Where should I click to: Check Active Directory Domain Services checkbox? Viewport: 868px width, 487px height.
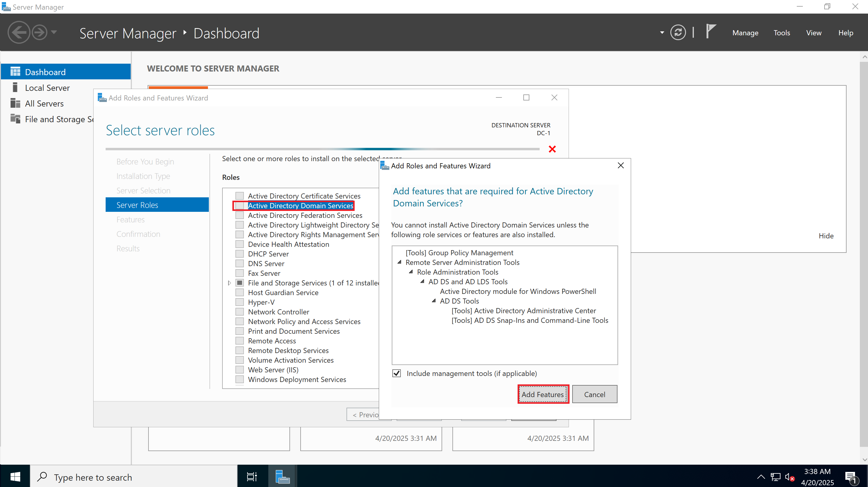point(239,205)
